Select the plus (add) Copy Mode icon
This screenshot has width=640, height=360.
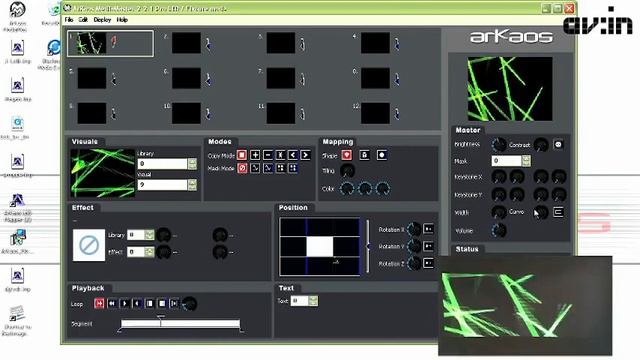pos(255,155)
